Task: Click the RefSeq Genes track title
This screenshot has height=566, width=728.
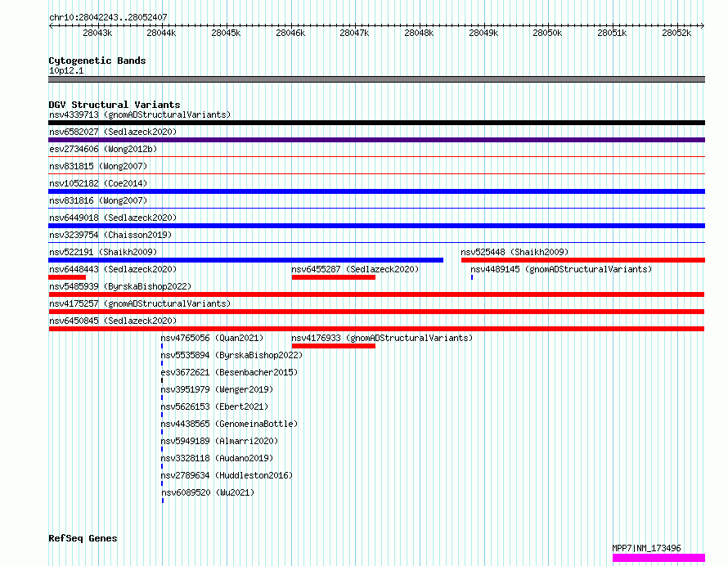Action: [83, 538]
